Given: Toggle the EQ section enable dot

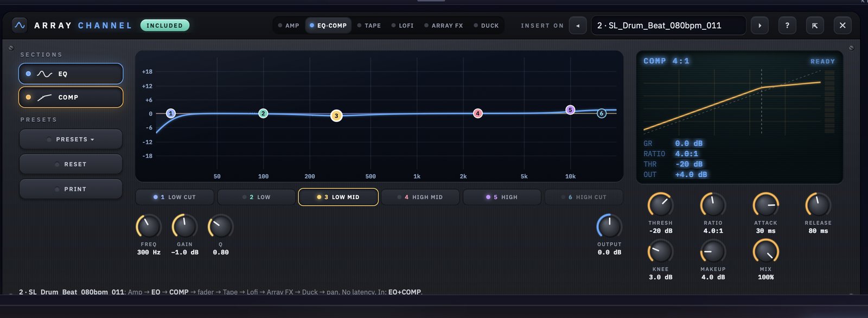Looking at the screenshot, I should tap(28, 74).
